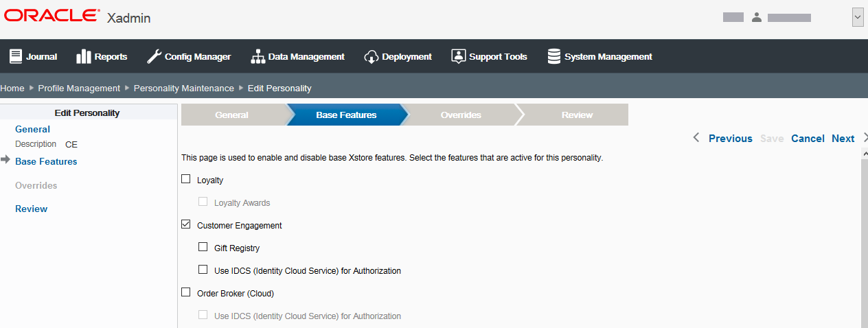Open Profile Management breadcrumb link
Image resolution: width=868 pixels, height=328 pixels.
[x=79, y=88]
